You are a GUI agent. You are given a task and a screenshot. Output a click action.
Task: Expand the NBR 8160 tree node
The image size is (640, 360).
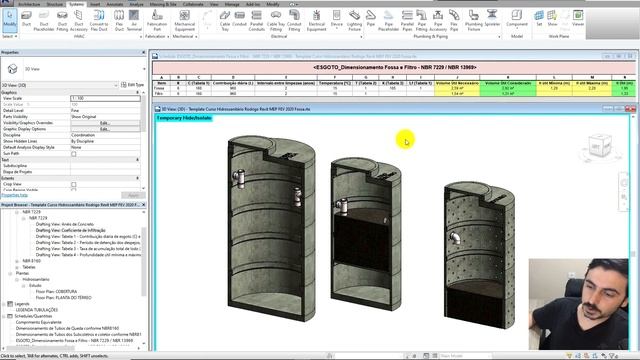click(17, 261)
